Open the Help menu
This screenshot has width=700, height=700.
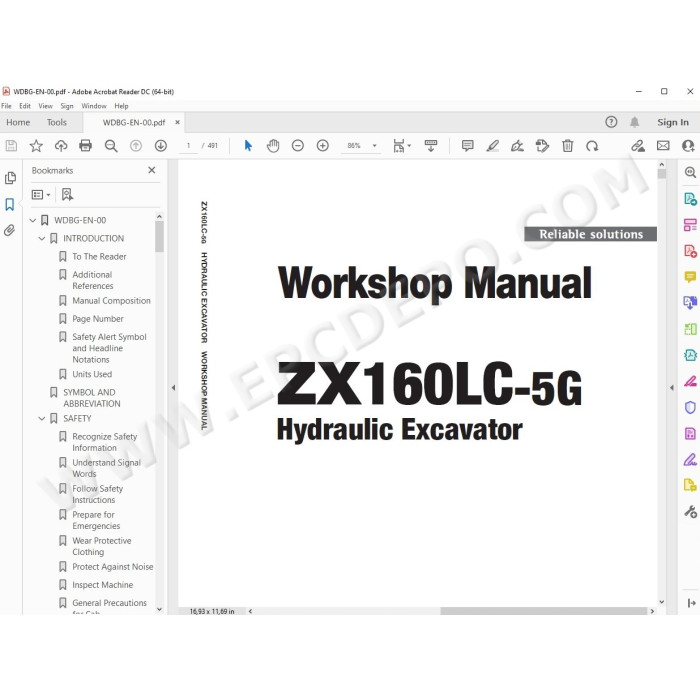(121, 106)
